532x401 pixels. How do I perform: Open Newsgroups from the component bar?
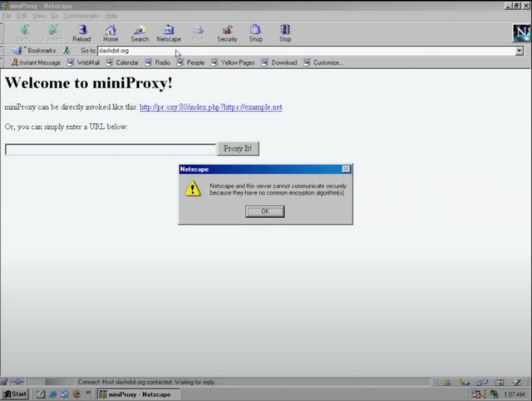click(x=481, y=383)
